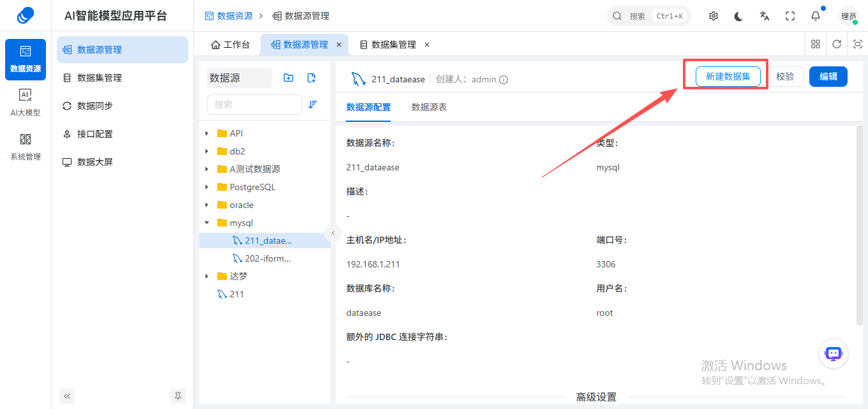Maximize the content area icon
The width and height of the screenshot is (868, 409).
[858, 44]
